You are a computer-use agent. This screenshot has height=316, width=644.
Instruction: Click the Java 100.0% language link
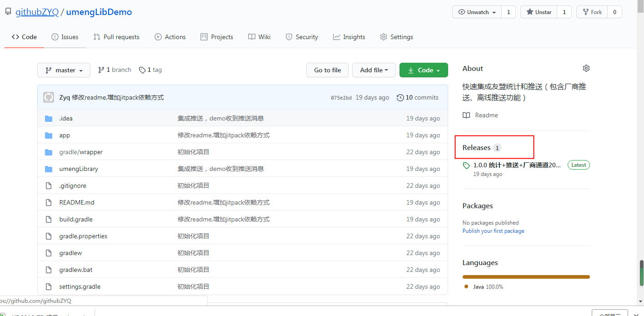pos(484,287)
